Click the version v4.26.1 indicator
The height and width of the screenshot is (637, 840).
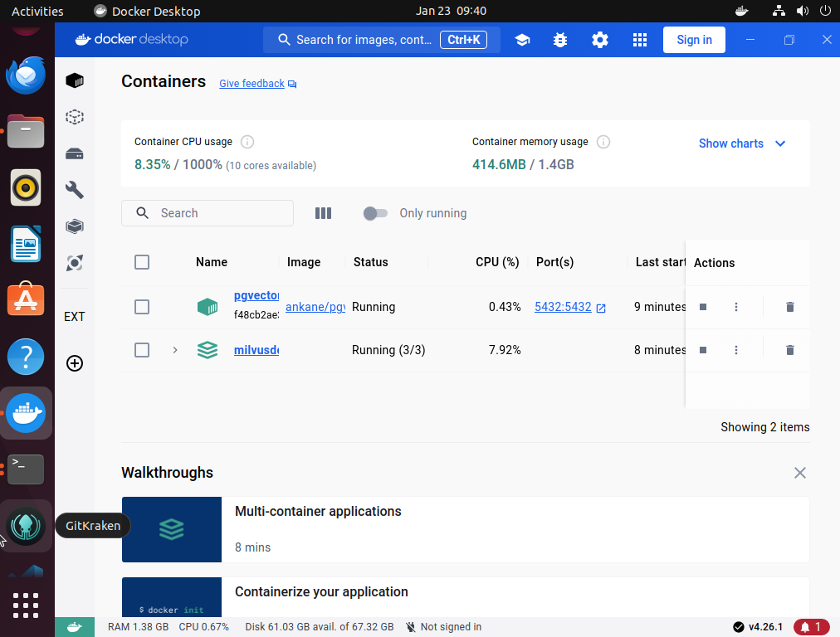[758, 627]
